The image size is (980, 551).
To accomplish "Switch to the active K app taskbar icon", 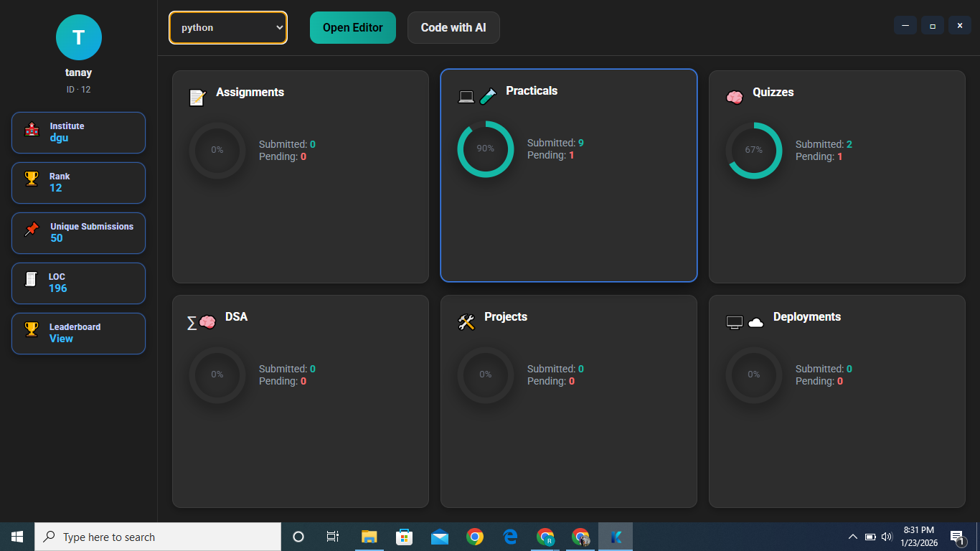I will pyautogui.click(x=616, y=537).
